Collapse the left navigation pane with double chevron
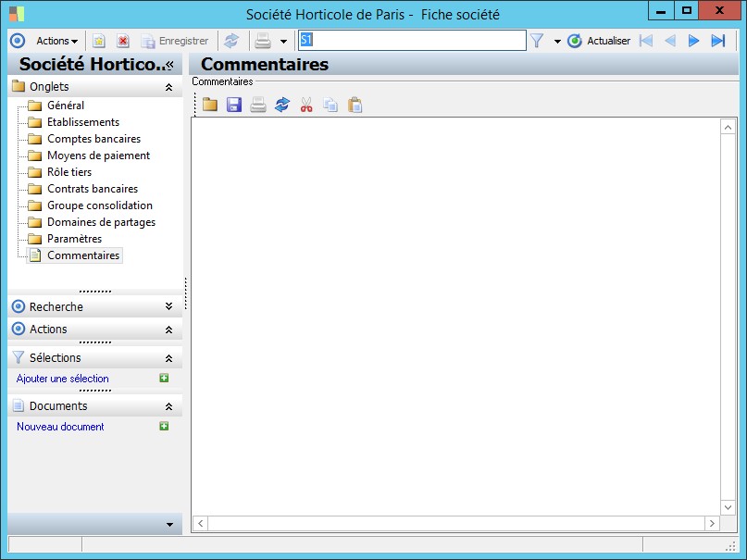The image size is (747, 560). [169, 65]
